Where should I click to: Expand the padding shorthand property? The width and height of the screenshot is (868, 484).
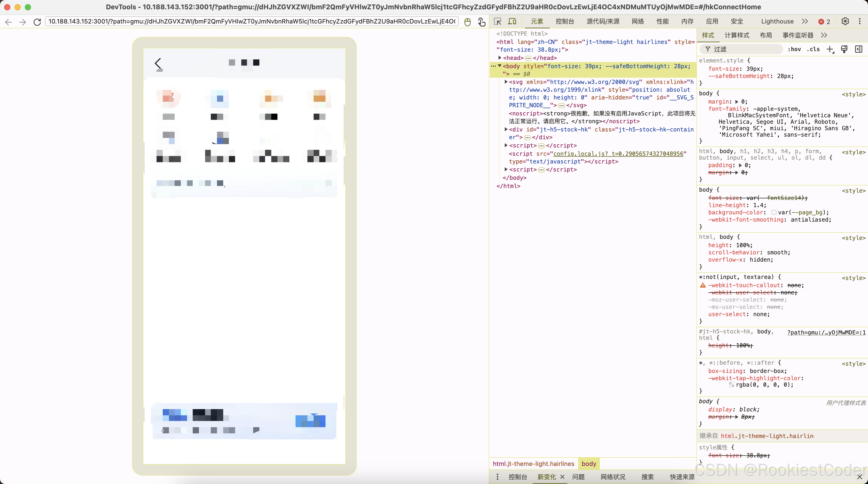click(740, 165)
